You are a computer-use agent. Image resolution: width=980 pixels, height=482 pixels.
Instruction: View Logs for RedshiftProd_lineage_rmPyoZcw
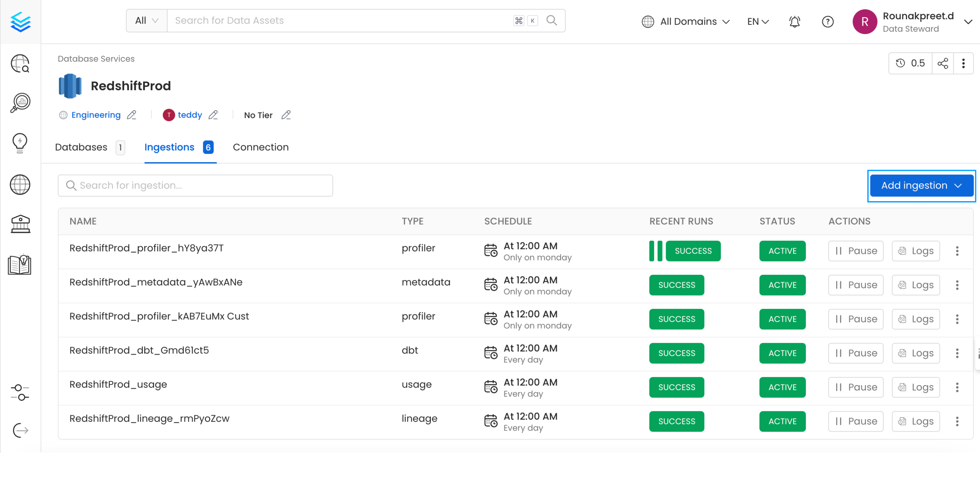point(915,421)
